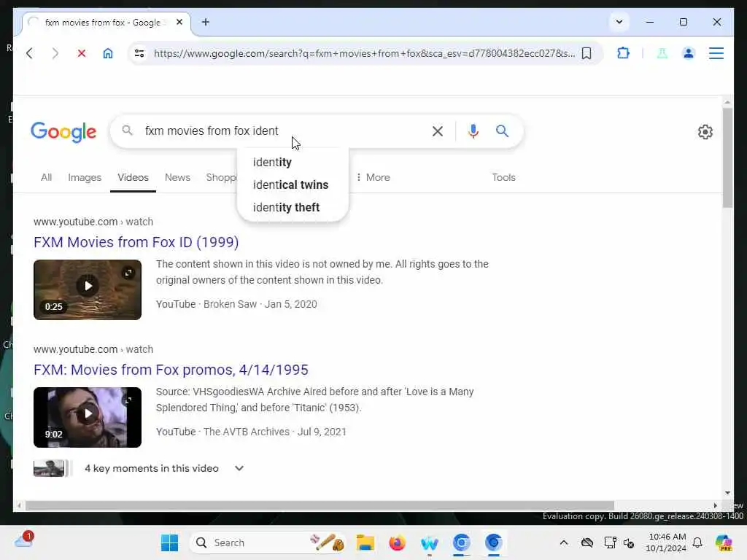The width and height of the screenshot is (747, 560).
Task: Switch to the Images tab
Action: (85, 177)
